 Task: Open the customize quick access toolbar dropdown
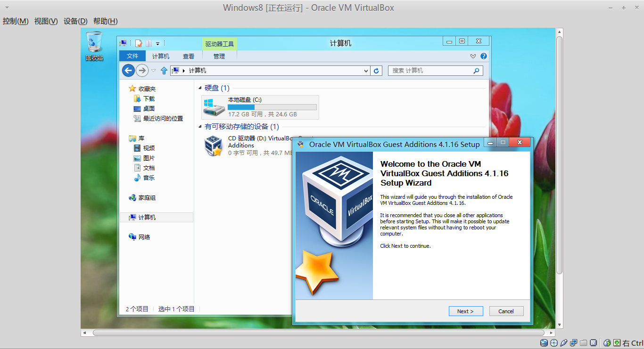158,43
